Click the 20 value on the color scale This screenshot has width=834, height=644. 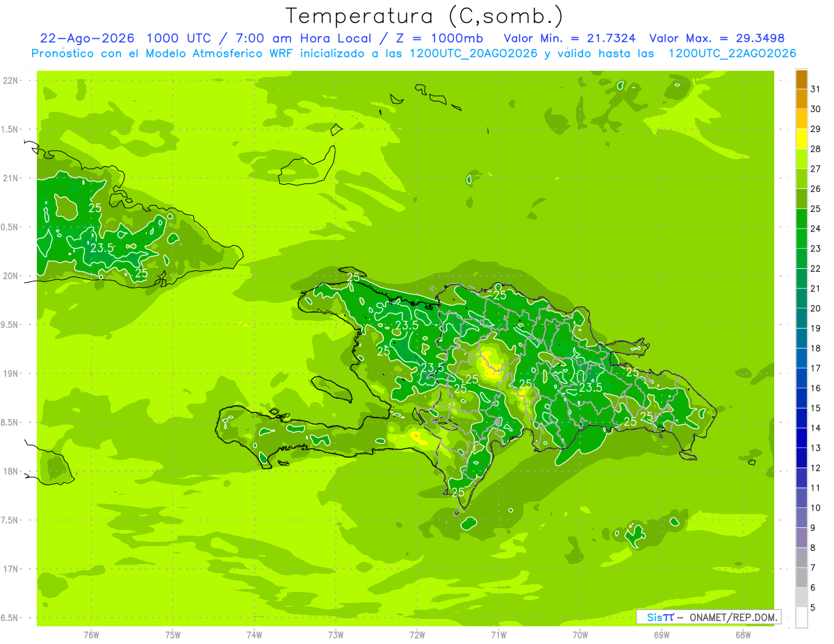(x=816, y=308)
